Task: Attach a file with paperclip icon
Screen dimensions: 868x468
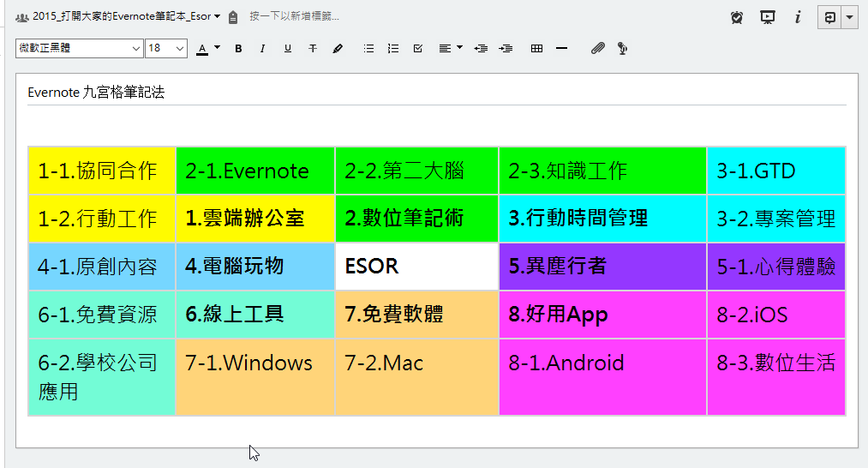Action: (x=598, y=49)
